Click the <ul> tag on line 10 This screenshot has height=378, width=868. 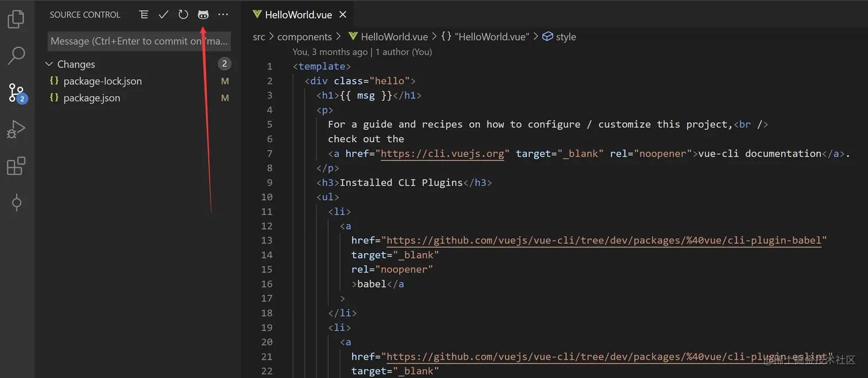click(x=328, y=197)
